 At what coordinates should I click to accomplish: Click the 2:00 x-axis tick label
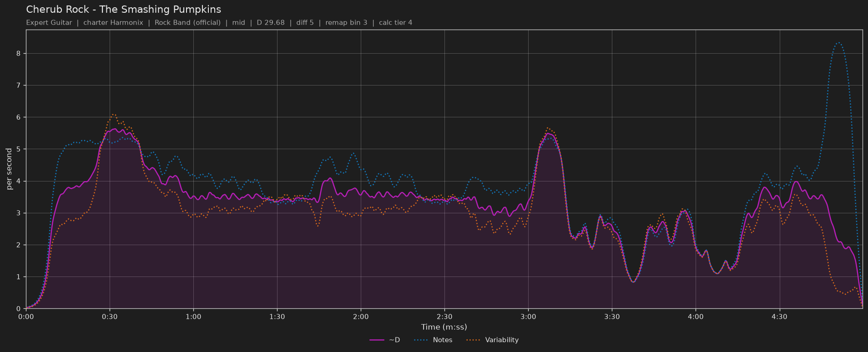coord(361,317)
